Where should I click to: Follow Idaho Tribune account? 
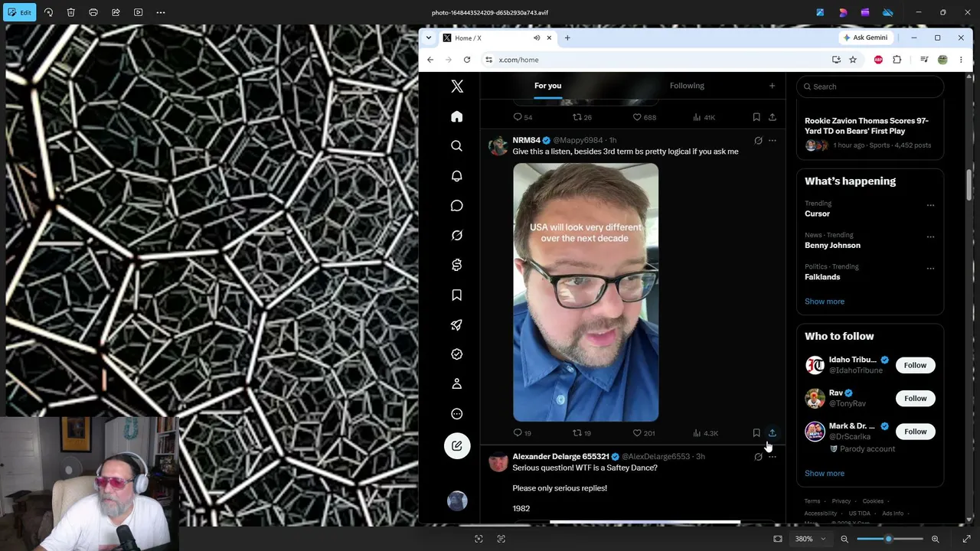click(915, 365)
